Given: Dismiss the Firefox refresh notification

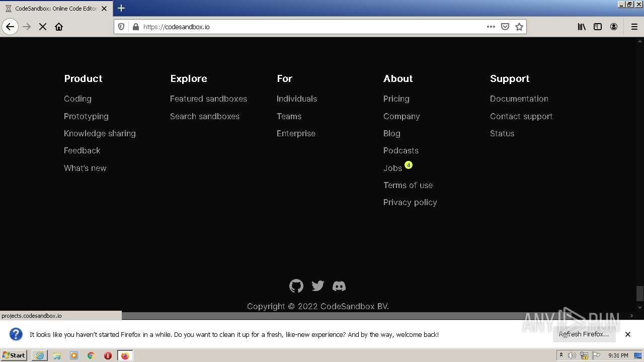Looking at the screenshot, I should click(x=628, y=334).
